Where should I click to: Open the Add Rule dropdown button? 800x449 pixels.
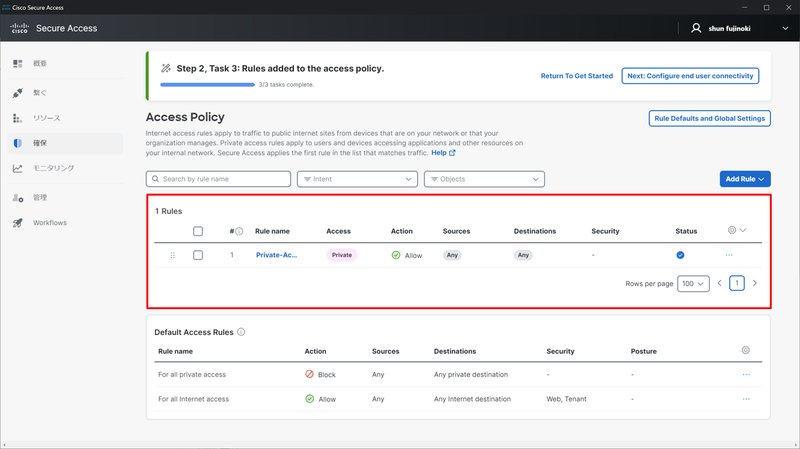(745, 179)
